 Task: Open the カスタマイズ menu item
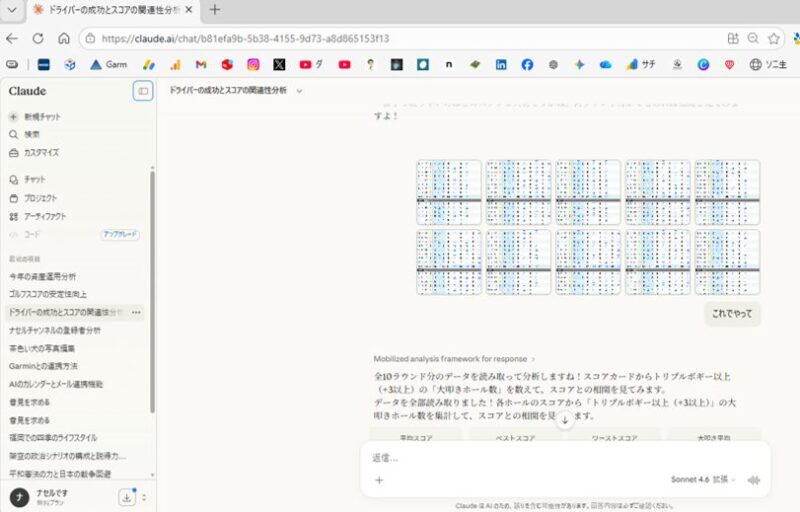41,152
